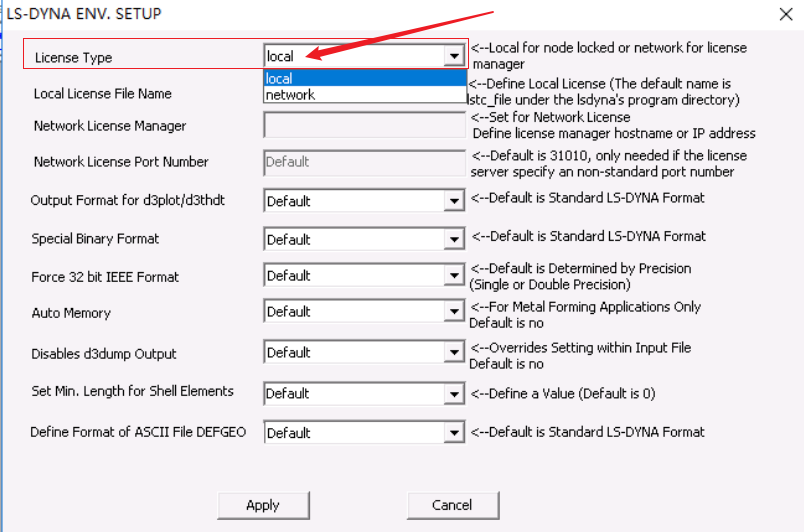This screenshot has width=804, height=532.
Task: Click the Apply button
Action: 263,505
